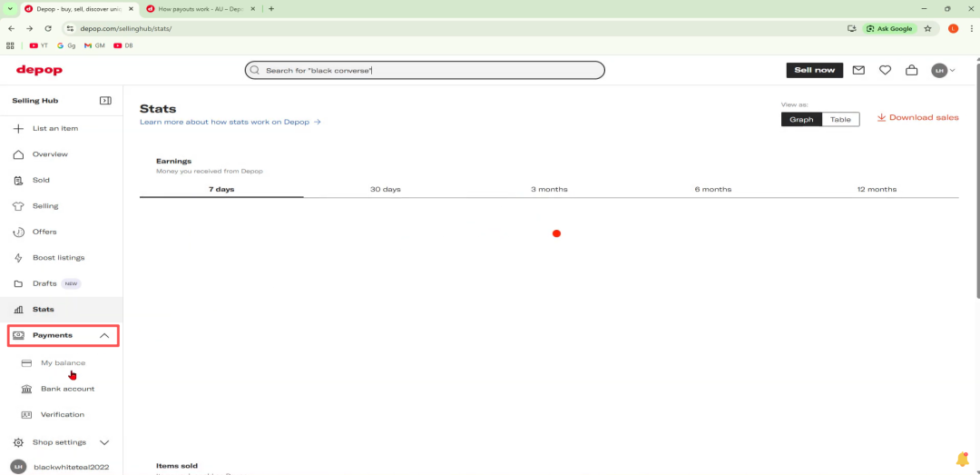Open the Verification page
980x475 pixels.
point(63,414)
